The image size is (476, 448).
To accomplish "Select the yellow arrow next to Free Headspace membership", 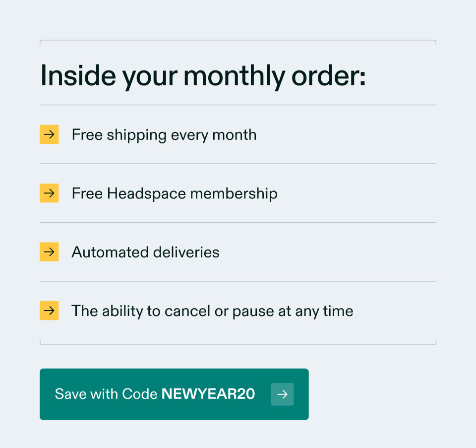I will [49, 193].
